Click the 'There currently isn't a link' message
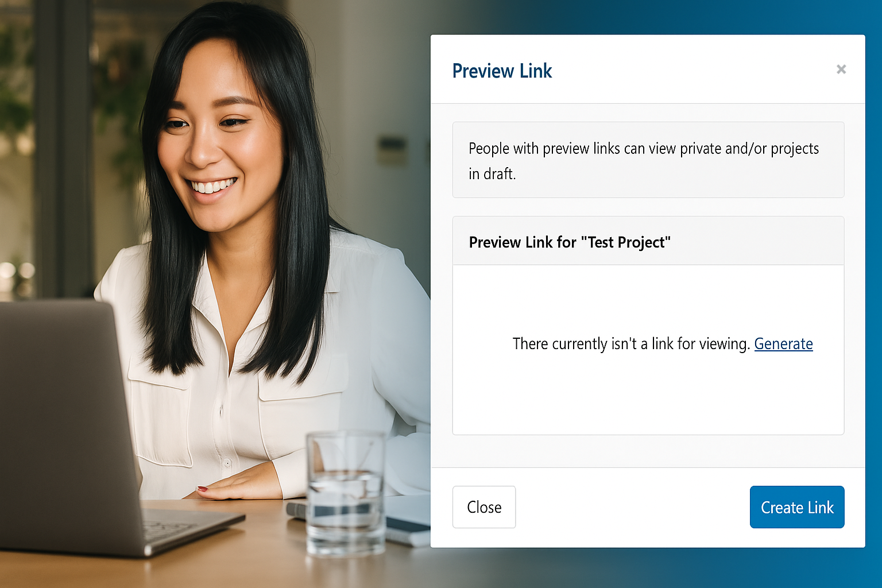 [x=631, y=343]
